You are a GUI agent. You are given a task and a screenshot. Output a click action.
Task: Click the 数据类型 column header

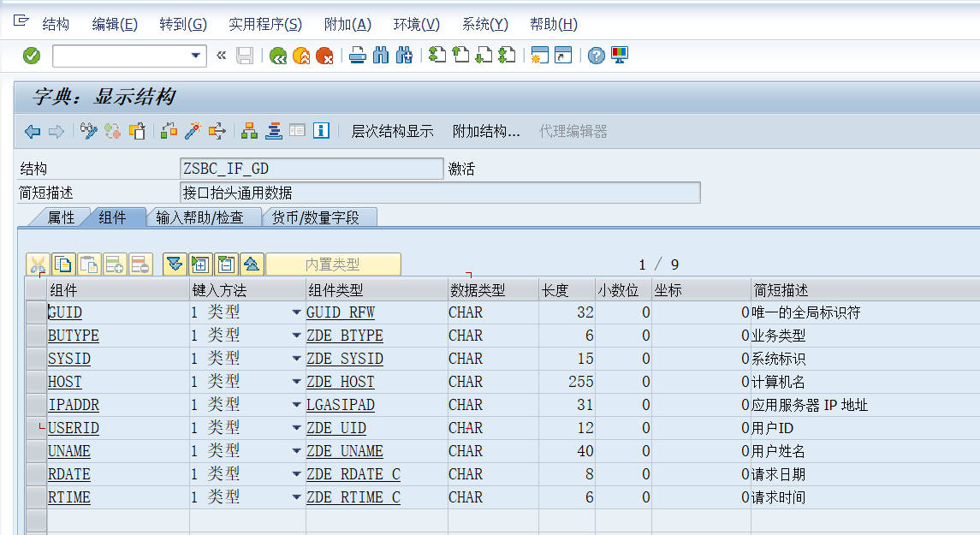point(493,290)
